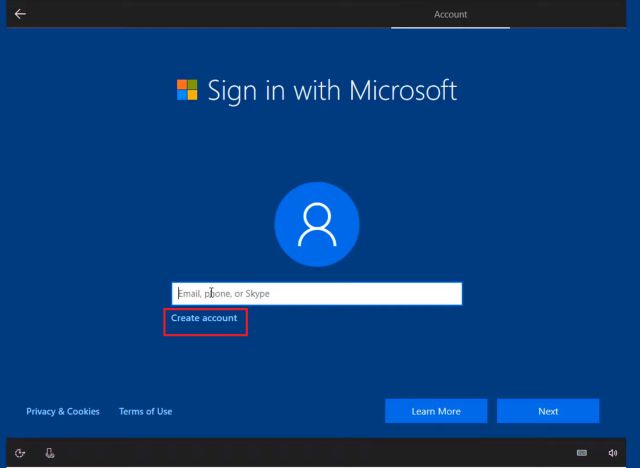The height and width of the screenshot is (468, 640).
Task: Adjust volume via the speaker icon
Action: click(x=612, y=453)
